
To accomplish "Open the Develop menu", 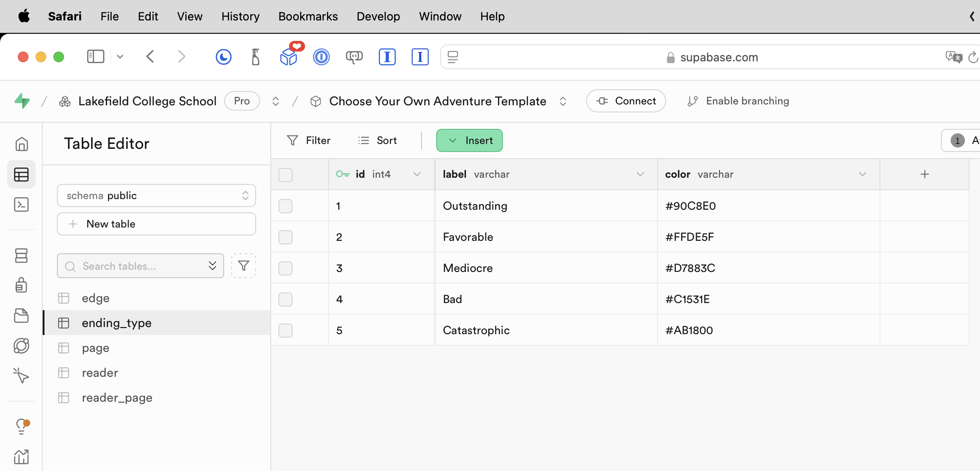I will click(x=378, y=16).
